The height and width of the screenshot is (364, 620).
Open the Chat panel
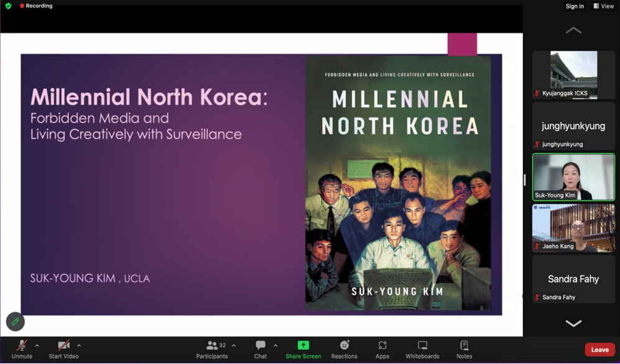pyautogui.click(x=260, y=350)
